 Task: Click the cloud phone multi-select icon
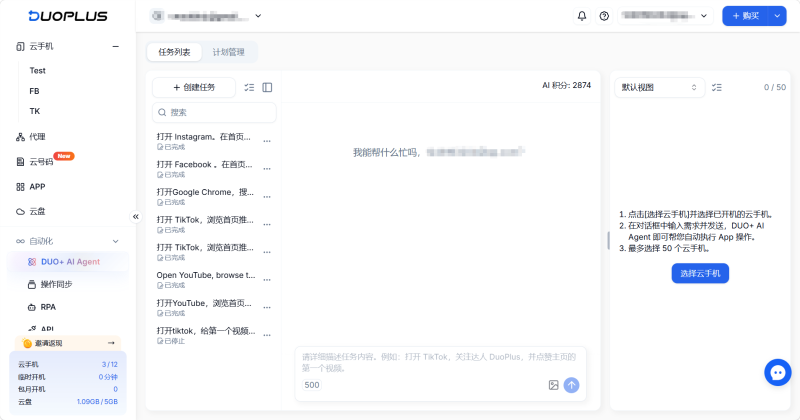(717, 87)
